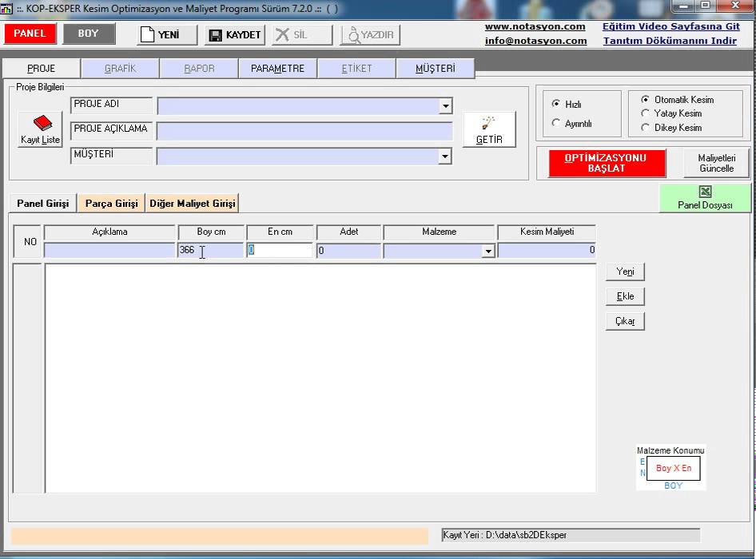The height and width of the screenshot is (559, 756).
Task: Select the Panel Girişi sub-tab
Action: pyautogui.click(x=43, y=204)
